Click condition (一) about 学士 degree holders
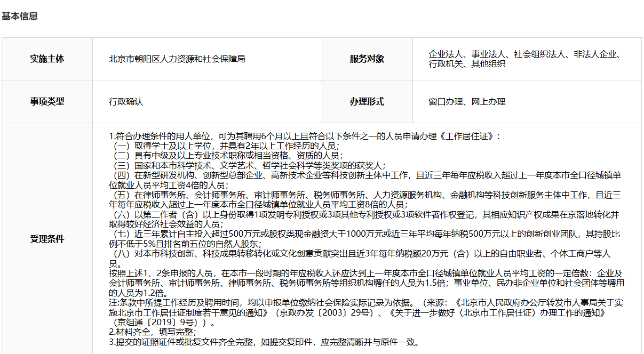This screenshot has height=354, width=644. 224,146
